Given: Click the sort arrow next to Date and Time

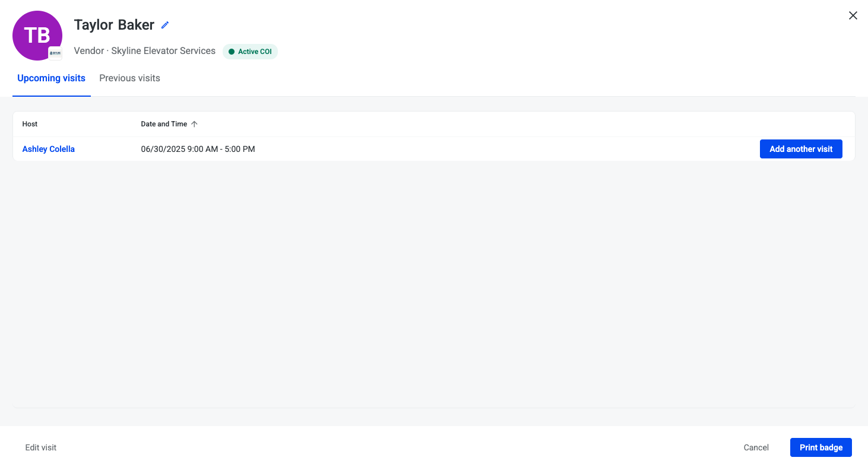Looking at the screenshot, I should point(194,124).
